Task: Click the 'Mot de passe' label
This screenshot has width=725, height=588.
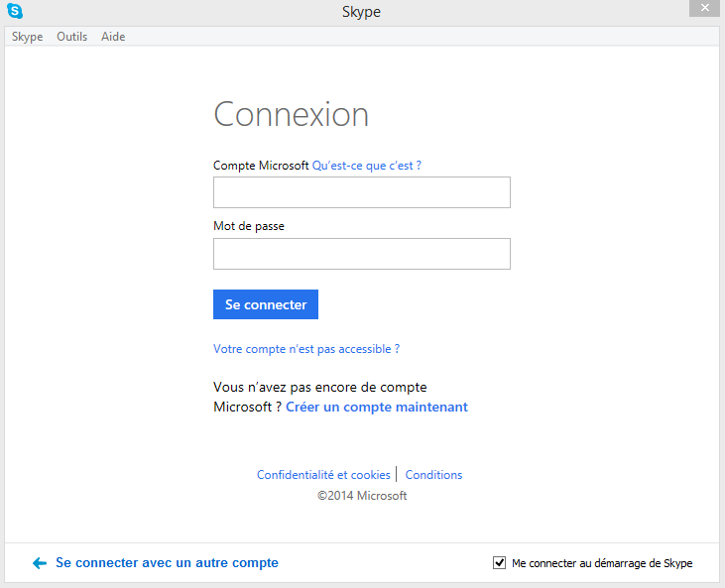Action: point(249,226)
